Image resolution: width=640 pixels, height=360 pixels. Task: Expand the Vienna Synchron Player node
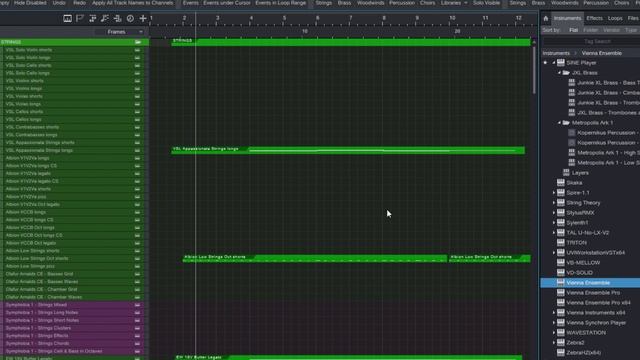554,323
